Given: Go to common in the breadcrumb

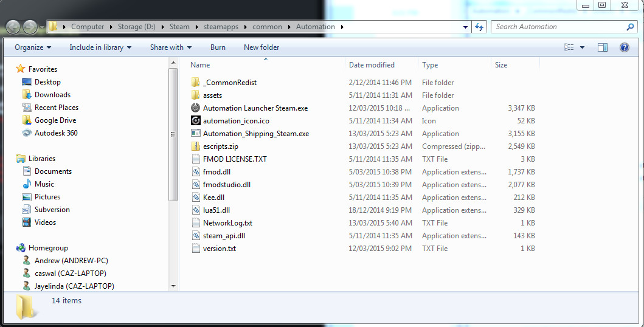Looking at the screenshot, I should point(267,27).
